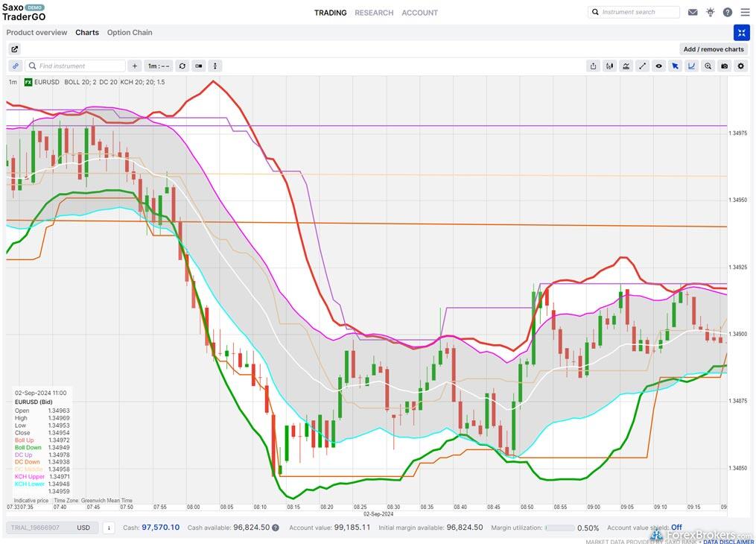The height and width of the screenshot is (544, 756).
Task: Open the indicators studies icon
Action: tap(626, 66)
